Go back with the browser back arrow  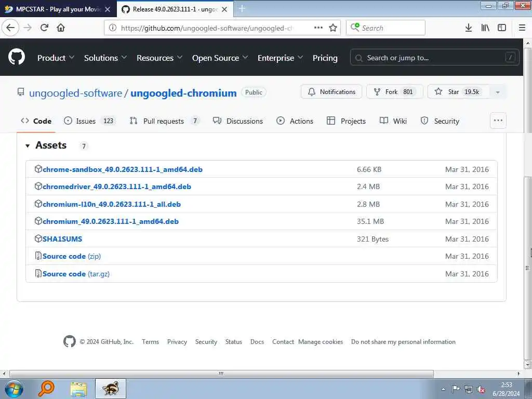10,28
